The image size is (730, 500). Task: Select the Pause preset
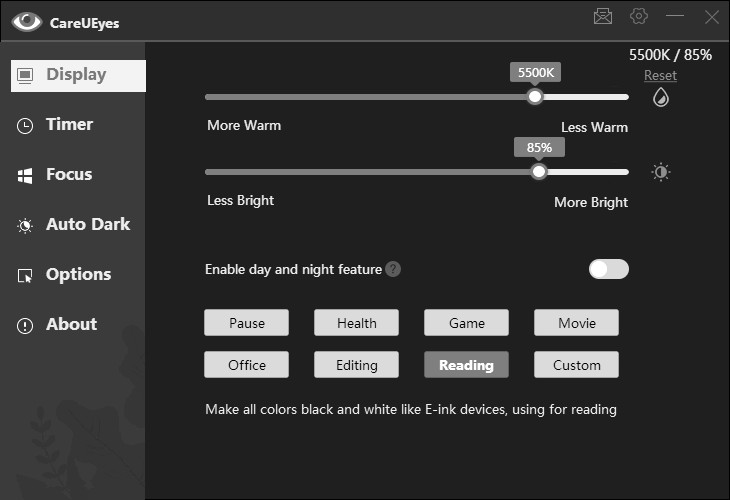coord(246,323)
